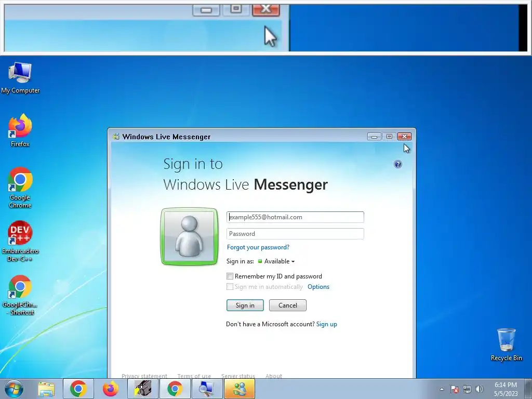
Task: Open the Server status footer link
Action: (238, 376)
